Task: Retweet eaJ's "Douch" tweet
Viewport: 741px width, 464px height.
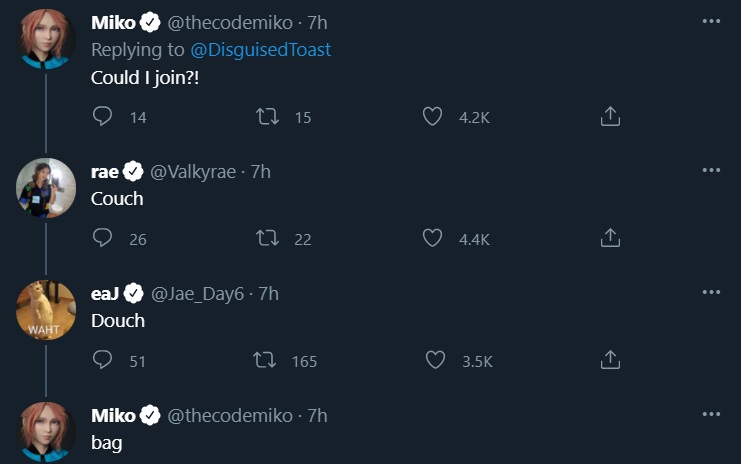Action: coord(268,360)
